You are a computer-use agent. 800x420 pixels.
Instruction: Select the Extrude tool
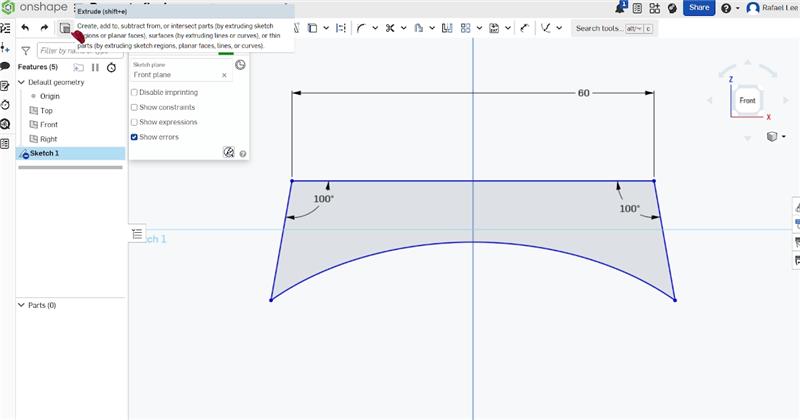point(65,28)
